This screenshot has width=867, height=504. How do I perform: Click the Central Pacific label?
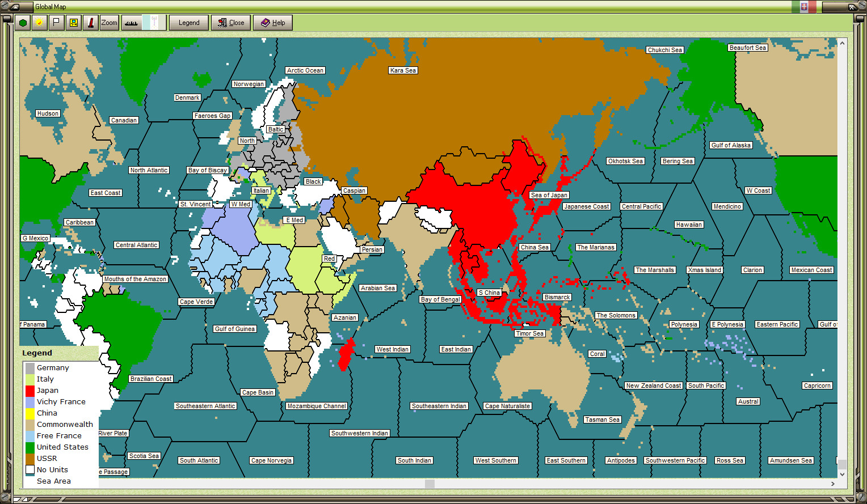(641, 206)
